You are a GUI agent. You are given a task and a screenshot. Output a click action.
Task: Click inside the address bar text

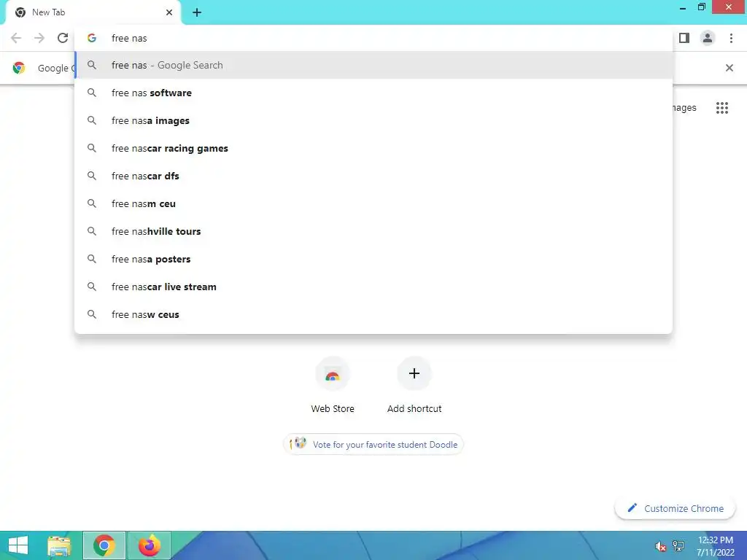tap(129, 38)
